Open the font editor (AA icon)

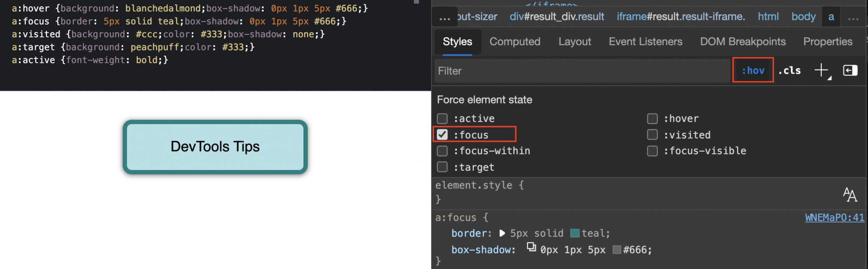pyautogui.click(x=850, y=194)
